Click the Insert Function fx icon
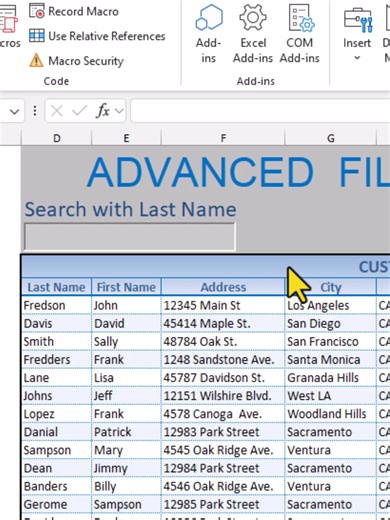This screenshot has width=390, height=520. click(x=103, y=111)
